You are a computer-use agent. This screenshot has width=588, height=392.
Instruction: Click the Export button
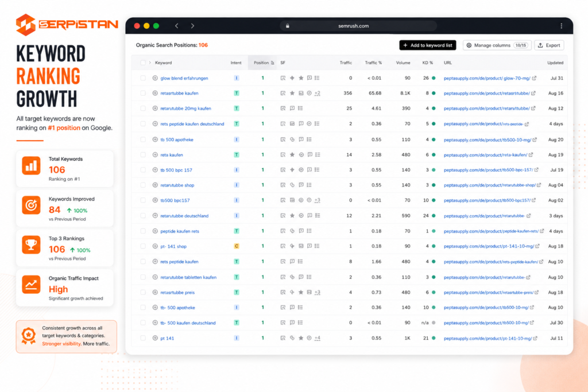549,45
